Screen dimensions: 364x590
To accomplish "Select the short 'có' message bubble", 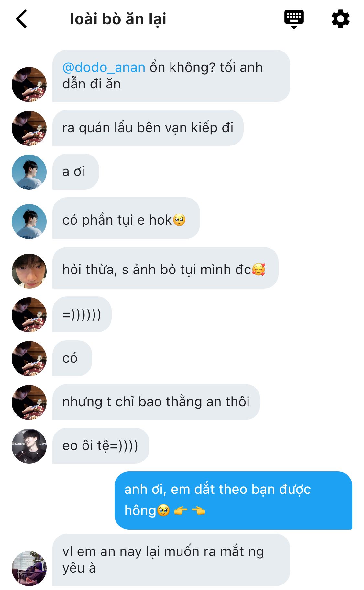I will pos(72,358).
